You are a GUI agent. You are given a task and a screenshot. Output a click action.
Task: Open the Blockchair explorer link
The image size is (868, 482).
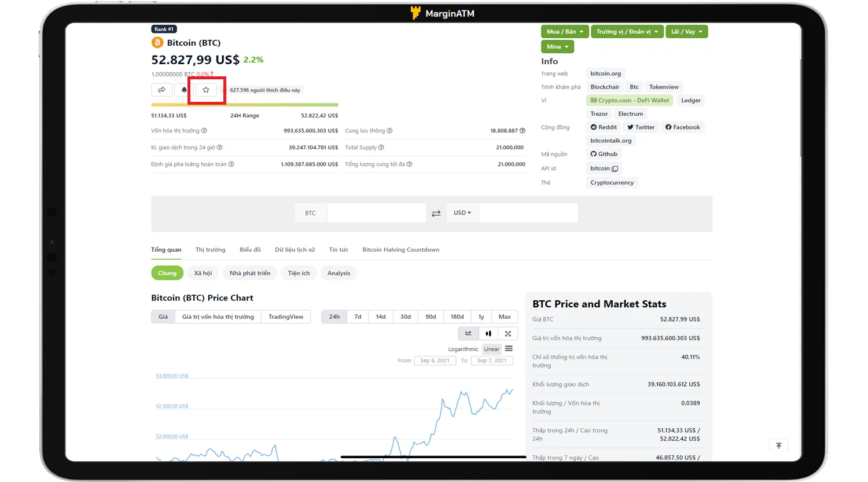click(x=605, y=87)
